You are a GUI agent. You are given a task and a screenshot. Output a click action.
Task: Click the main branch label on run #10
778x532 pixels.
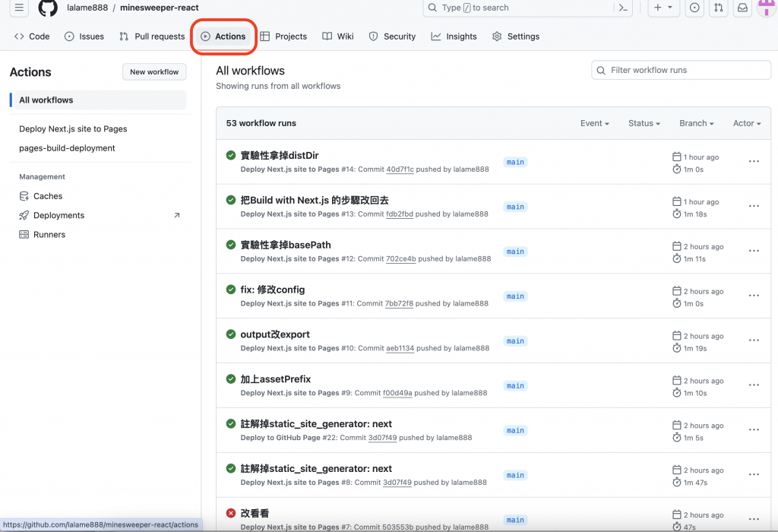[515, 341]
